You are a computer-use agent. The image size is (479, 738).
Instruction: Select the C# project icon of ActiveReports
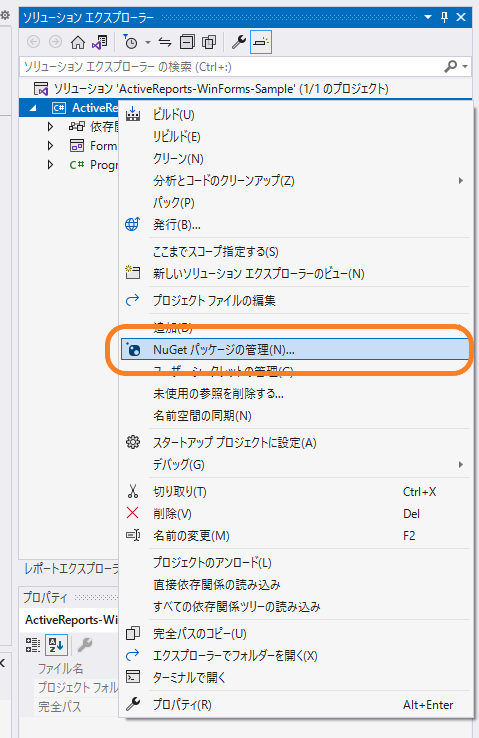click(59, 108)
